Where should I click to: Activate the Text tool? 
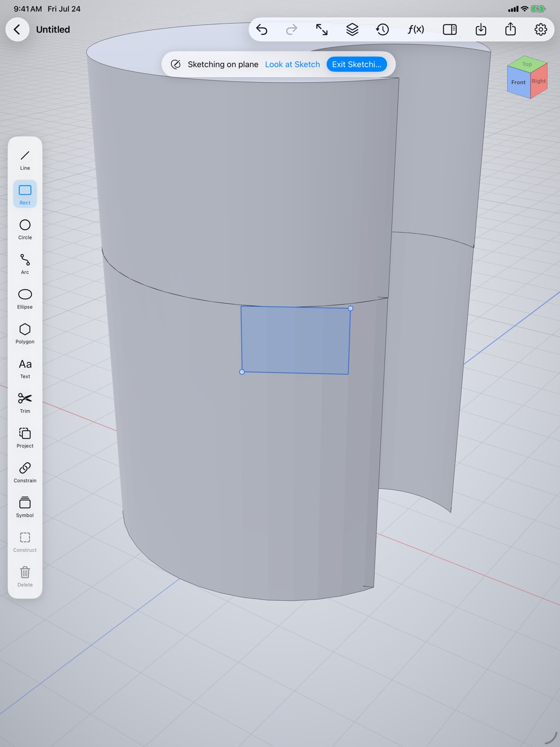[25, 367]
